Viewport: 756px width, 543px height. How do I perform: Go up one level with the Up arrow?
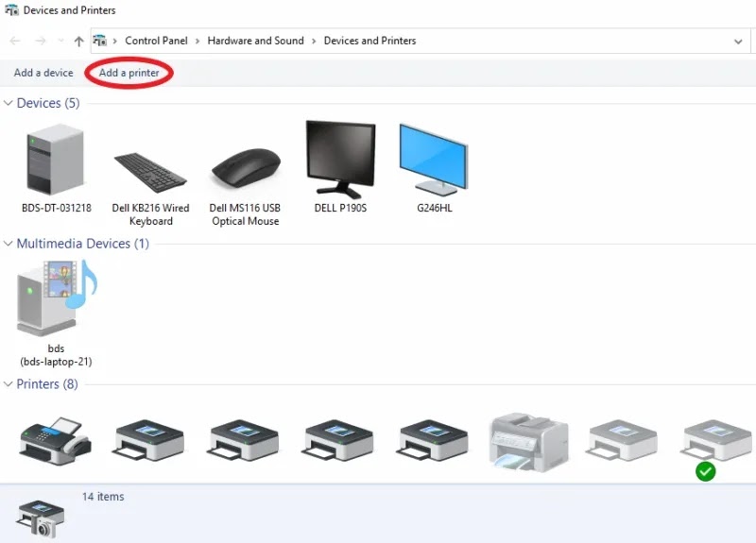click(x=78, y=41)
